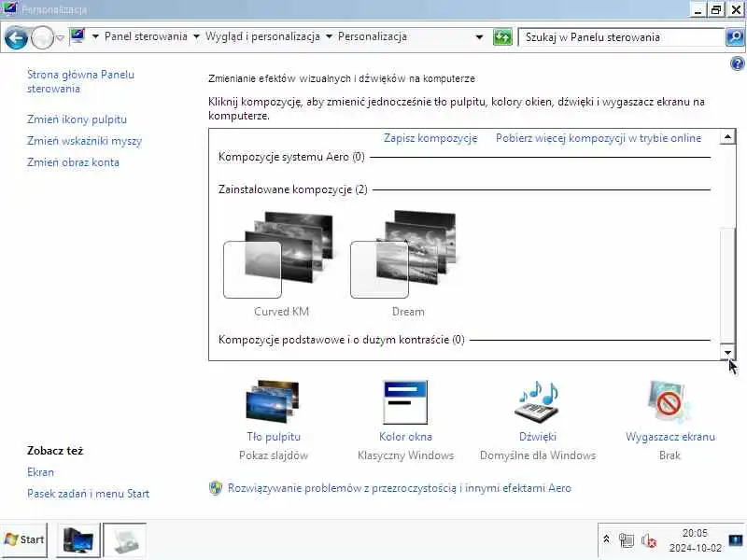Click the Personalizacja window title icon
Viewport: 747px width, 560px height.
pyautogui.click(x=10, y=8)
